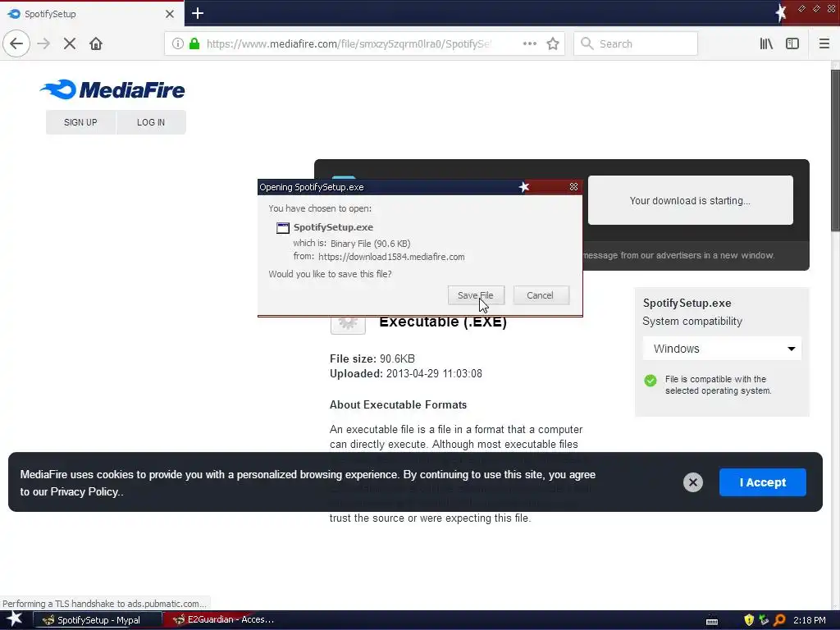
Task: Click the star icon in the dialog title bar
Action: tap(524, 186)
